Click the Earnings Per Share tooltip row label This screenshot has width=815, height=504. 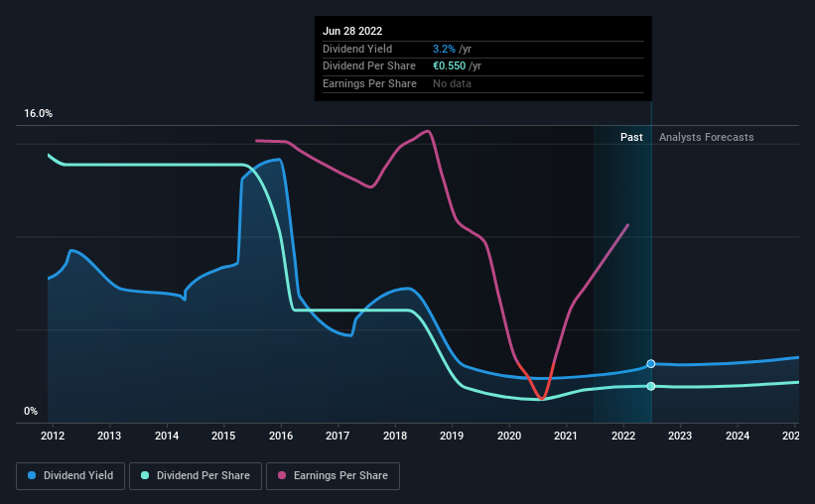click(x=369, y=83)
